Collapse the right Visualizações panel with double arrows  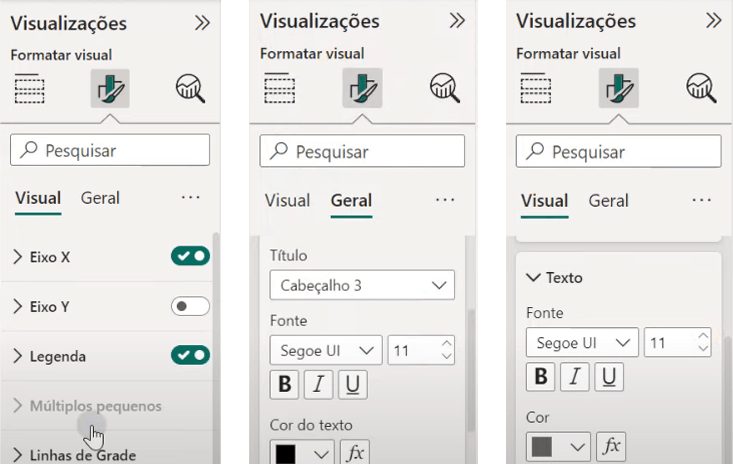point(713,20)
